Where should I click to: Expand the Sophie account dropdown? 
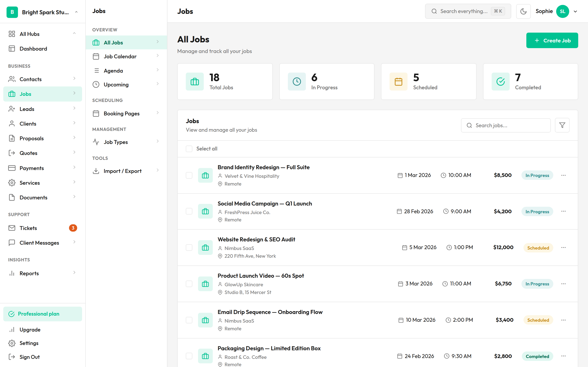575,11
